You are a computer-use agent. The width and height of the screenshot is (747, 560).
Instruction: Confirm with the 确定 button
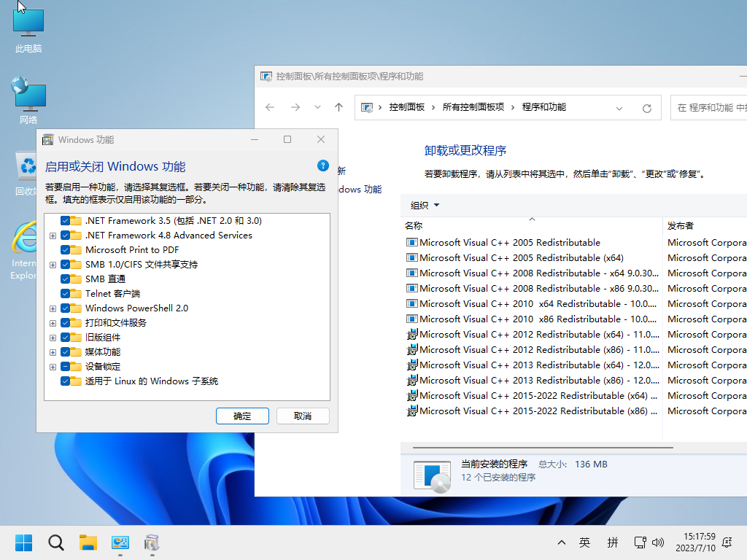[242, 416]
